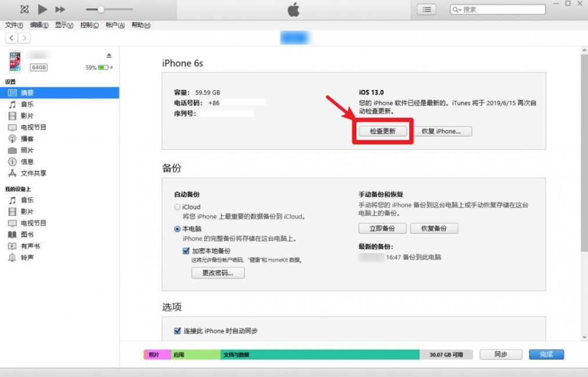Click the 更改密码... button

coord(218,273)
